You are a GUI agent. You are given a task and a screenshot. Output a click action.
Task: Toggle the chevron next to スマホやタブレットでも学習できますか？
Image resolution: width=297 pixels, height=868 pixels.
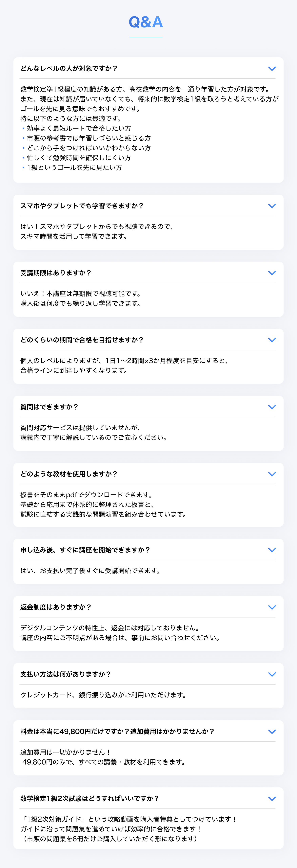click(272, 206)
